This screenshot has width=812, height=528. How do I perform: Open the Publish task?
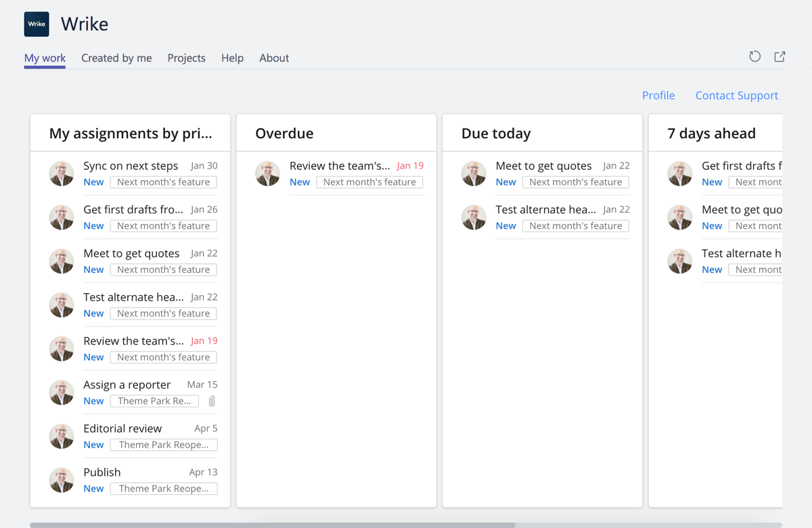[x=102, y=472]
